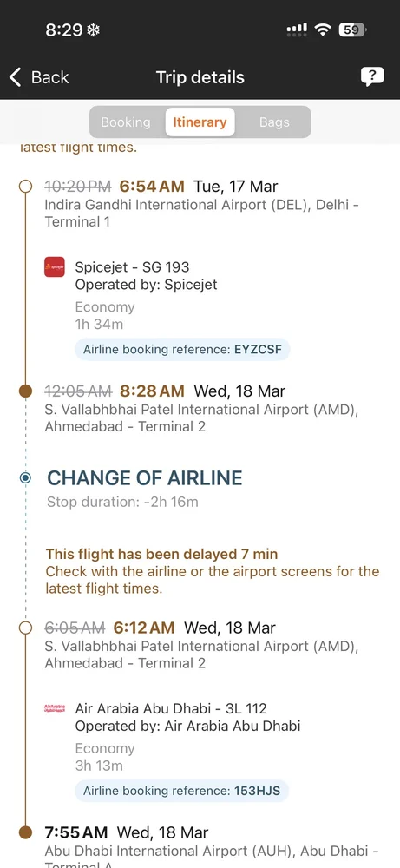Select the Change of Airline stop marker
Viewport: 400px width, 868px height.
coord(25,477)
